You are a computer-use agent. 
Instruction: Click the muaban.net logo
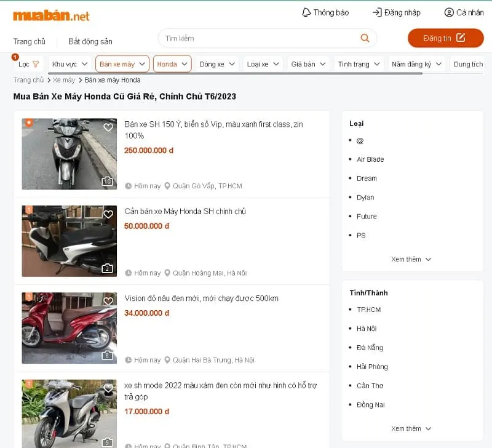click(x=51, y=15)
